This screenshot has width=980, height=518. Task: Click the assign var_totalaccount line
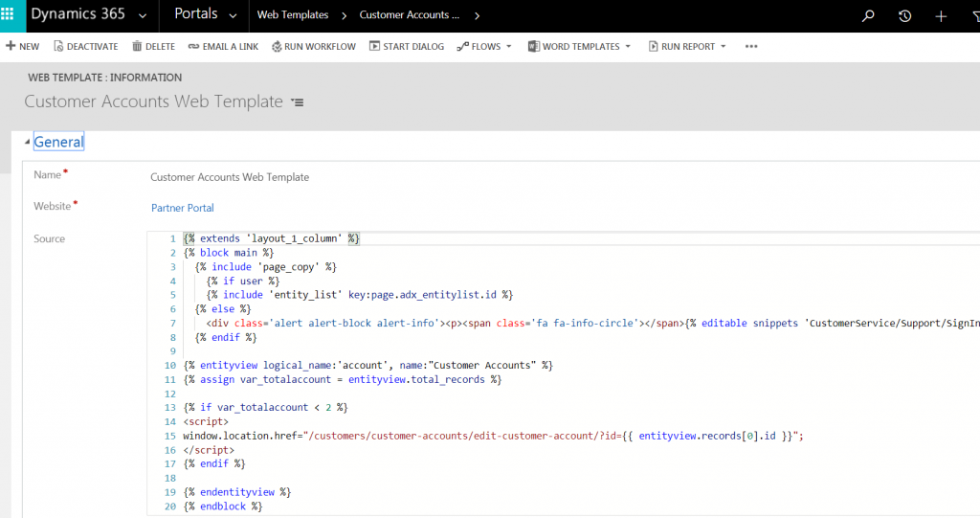click(x=343, y=379)
